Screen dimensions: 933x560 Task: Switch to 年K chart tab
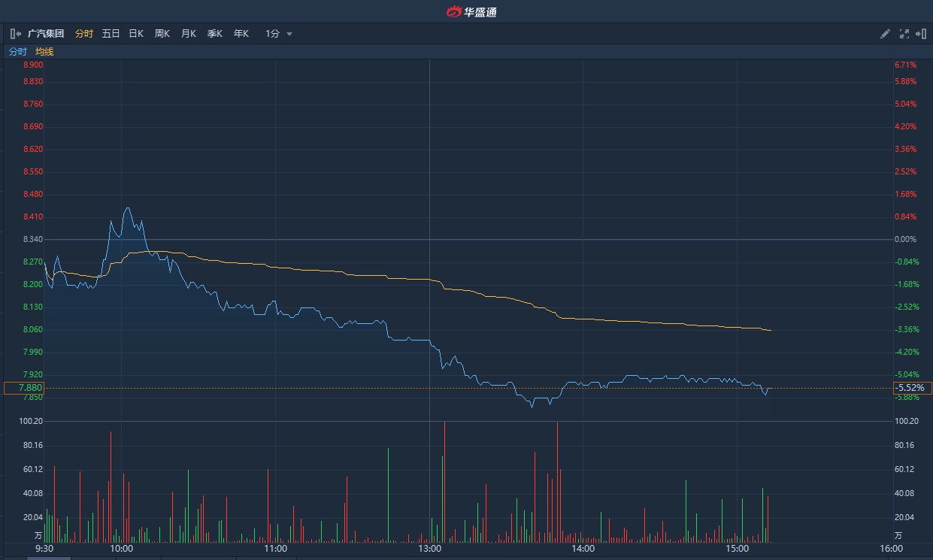(x=241, y=34)
